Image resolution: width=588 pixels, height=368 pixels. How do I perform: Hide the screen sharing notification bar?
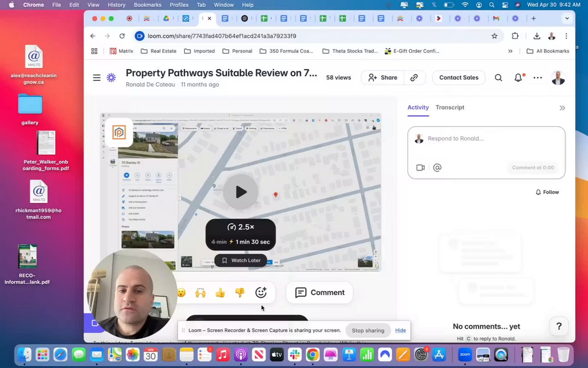pos(401,330)
